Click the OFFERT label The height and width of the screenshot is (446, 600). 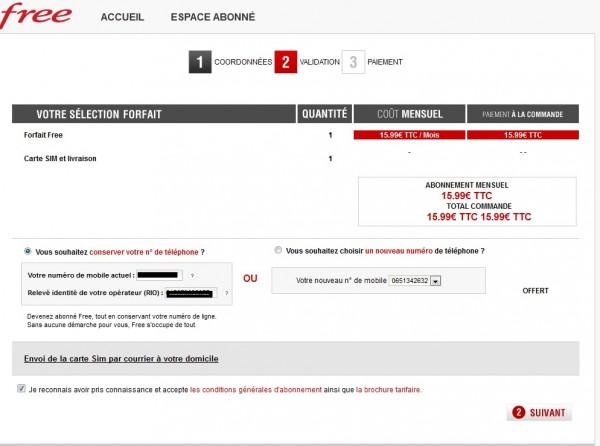point(535,291)
